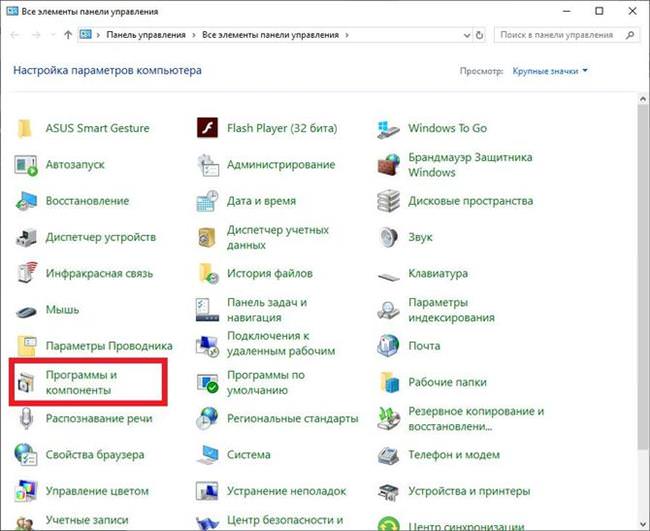Open the Свойства браузера icon
Screen dimensions: 650x531
point(26,454)
